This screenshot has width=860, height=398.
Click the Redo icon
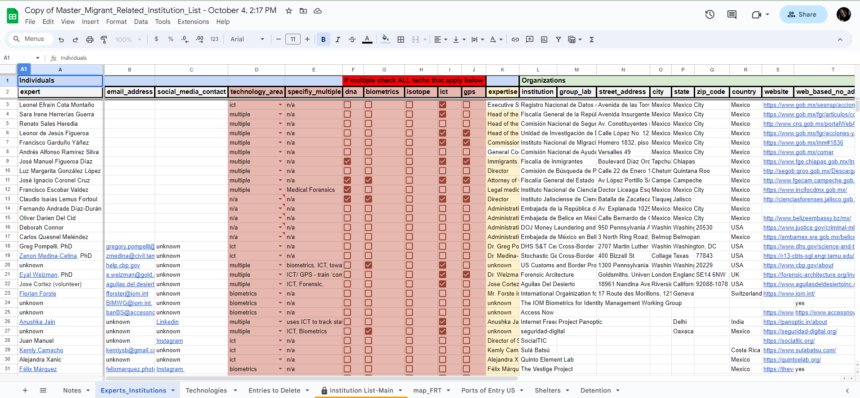click(x=75, y=39)
